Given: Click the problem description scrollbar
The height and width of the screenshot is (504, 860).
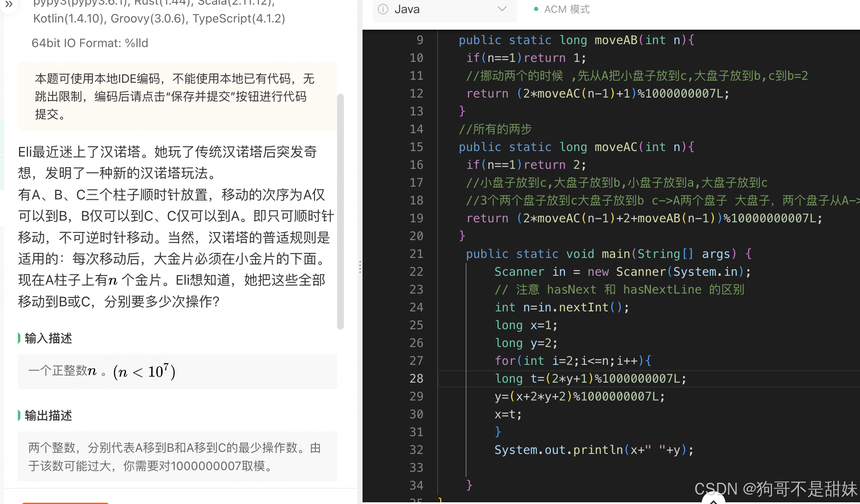Looking at the screenshot, I should [340, 211].
